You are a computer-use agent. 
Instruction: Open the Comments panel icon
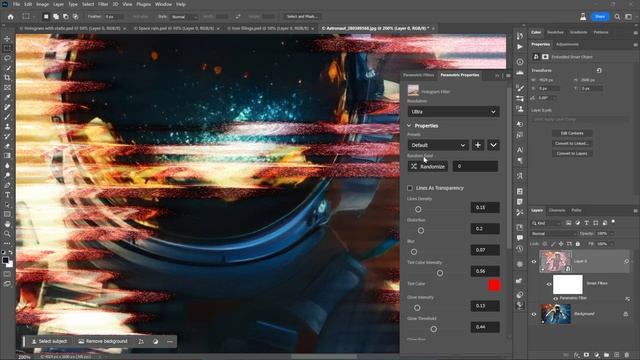pos(520,238)
